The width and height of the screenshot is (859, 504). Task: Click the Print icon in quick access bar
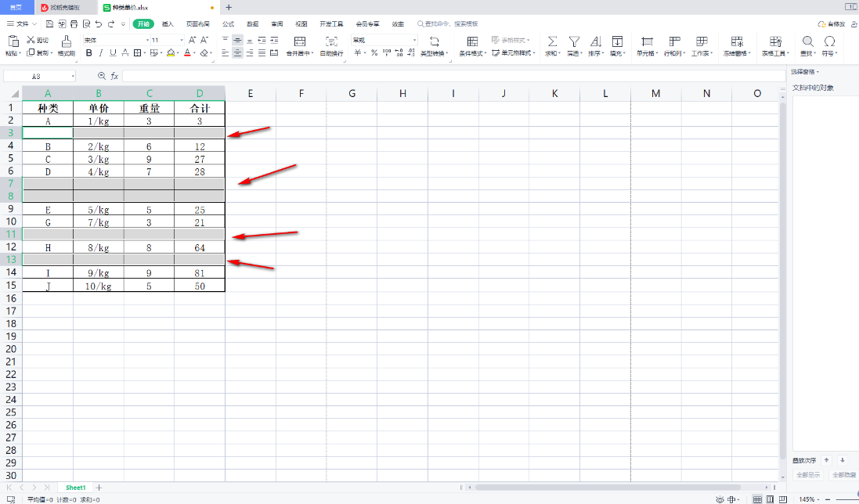pos(74,24)
